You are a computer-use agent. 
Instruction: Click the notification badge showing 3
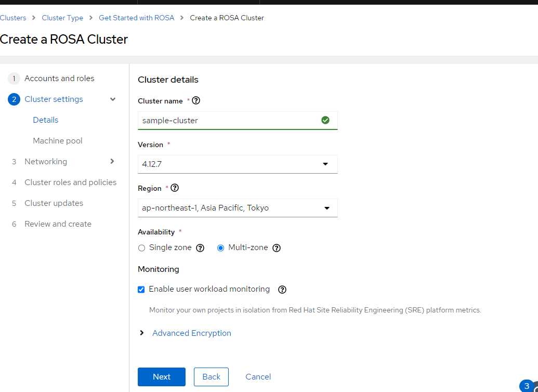[x=527, y=386]
